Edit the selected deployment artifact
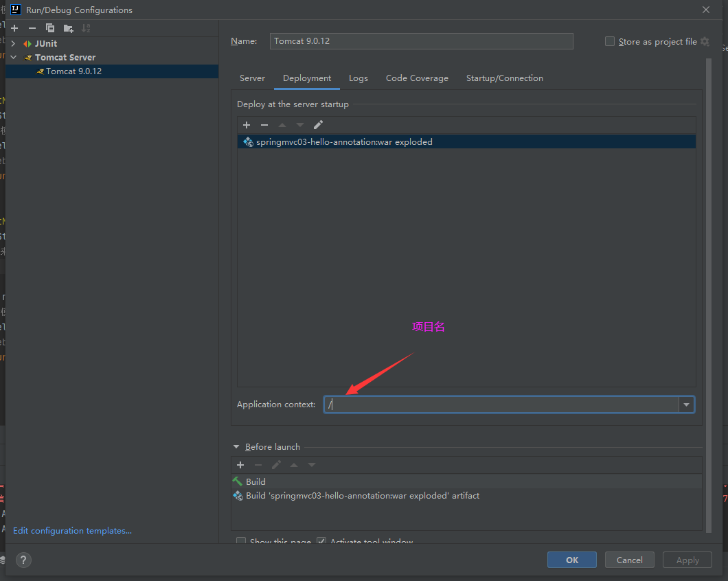 (x=318, y=125)
